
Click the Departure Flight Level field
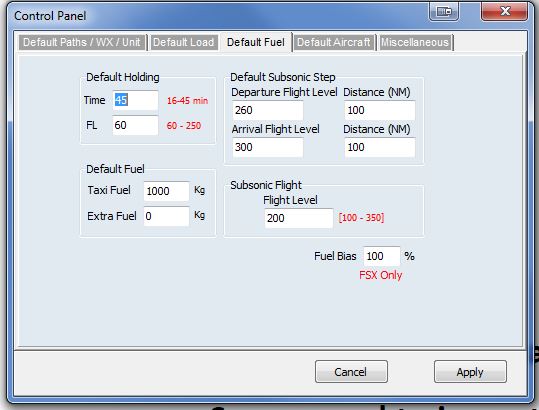click(x=268, y=110)
